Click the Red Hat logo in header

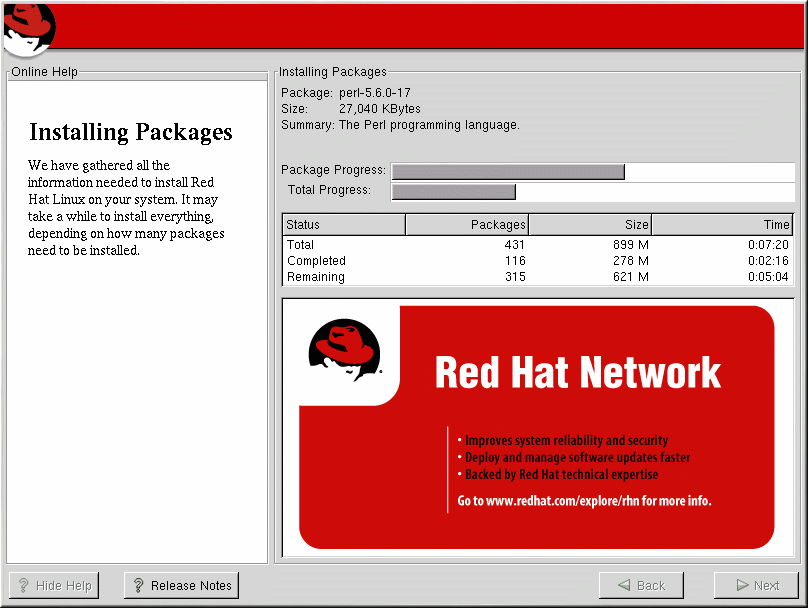[x=29, y=30]
